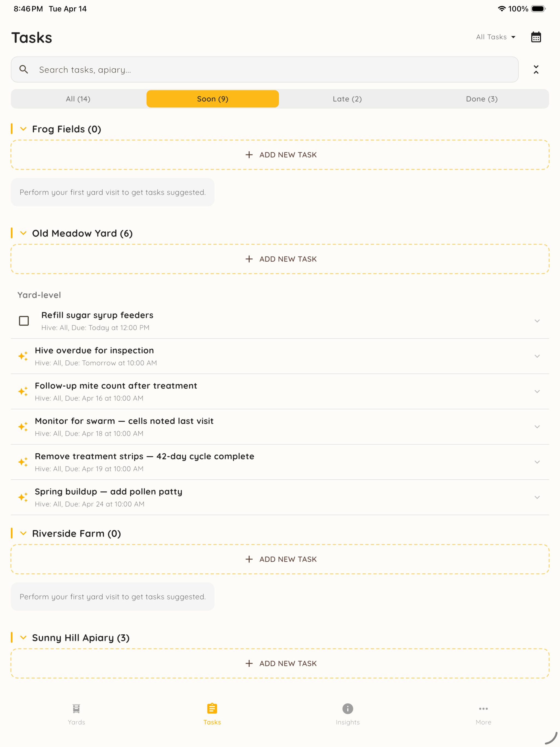Screen dimensions: 560x747
Task: Click the 'Due: Today at 12:00 PM' text
Action: 110,328
